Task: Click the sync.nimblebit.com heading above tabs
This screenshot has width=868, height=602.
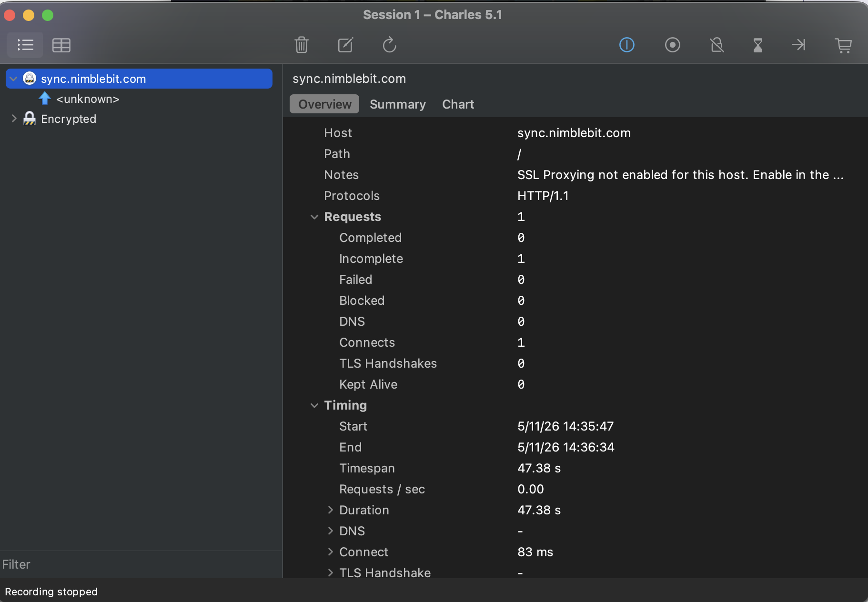Action: [349, 79]
